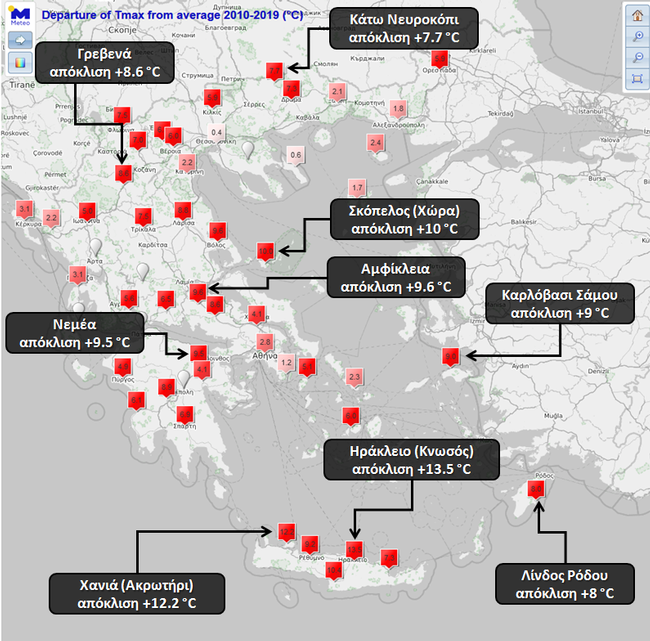Click the 7.7 marker at Kato Nevrokopi
Screen dimensions: 650x641
pyautogui.click(x=275, y=71)
